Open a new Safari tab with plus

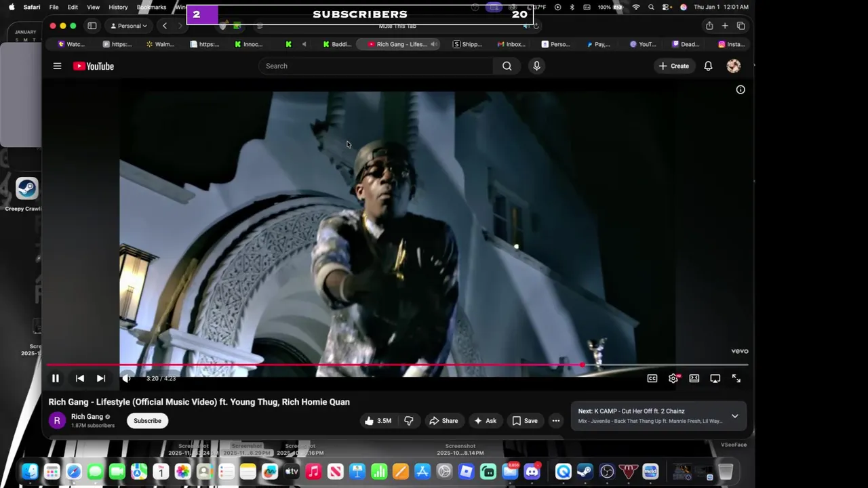click(725, 26)
